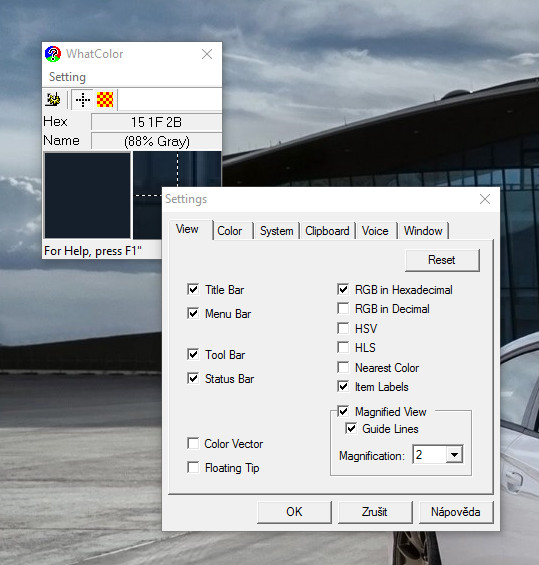Click the WhatColor app logo icon
The height and width of the screenshot is (565, 539).
pos(53,54)
